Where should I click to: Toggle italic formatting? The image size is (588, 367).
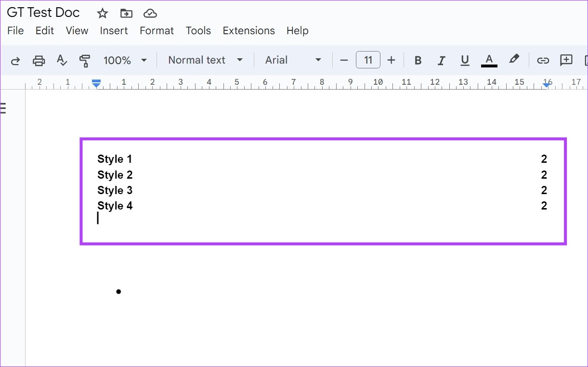pyautogui.click(x=441, y=60)
